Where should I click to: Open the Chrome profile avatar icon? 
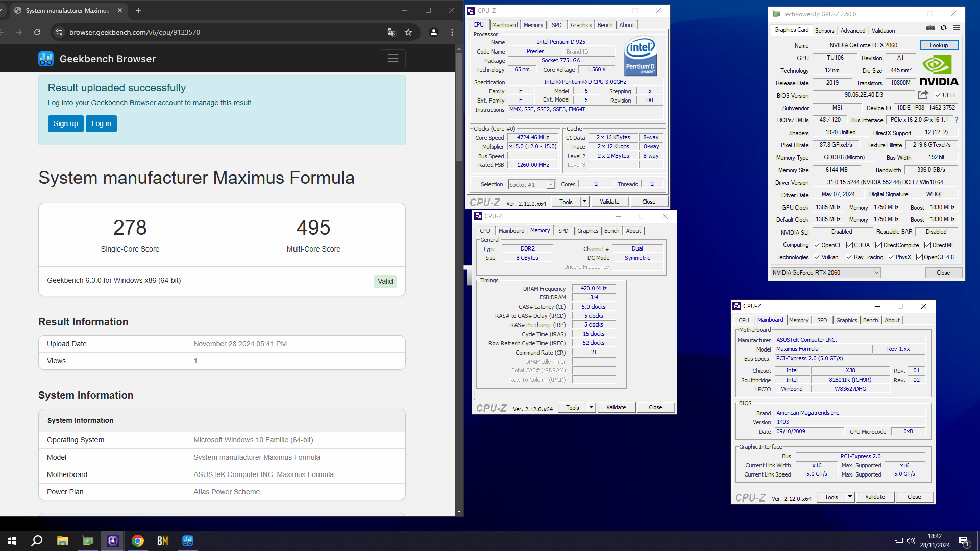pos(434,32)
